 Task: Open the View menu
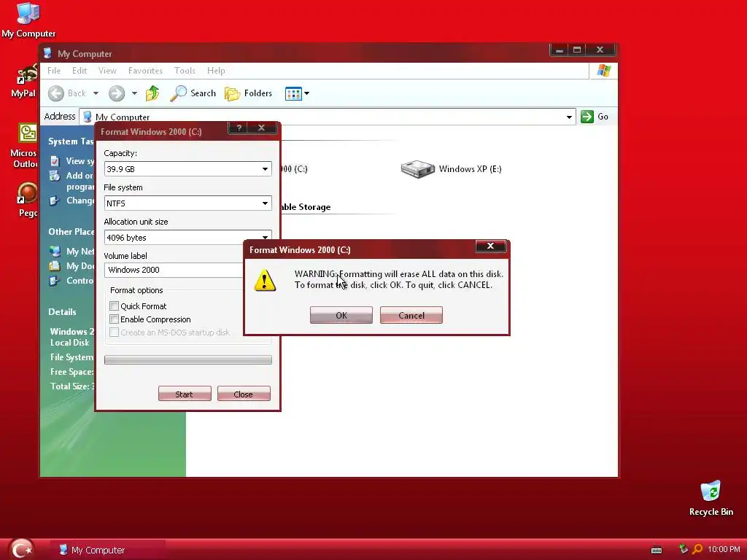click(x=107, y=71)
